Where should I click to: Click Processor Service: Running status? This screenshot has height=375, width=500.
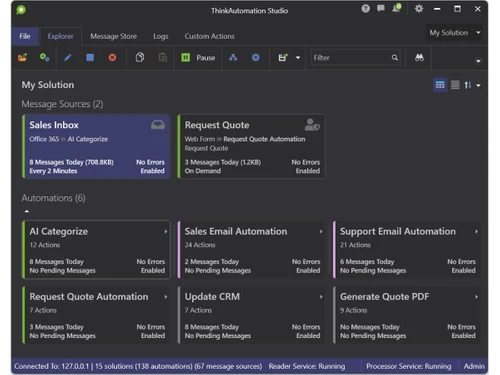coord(409,366)
